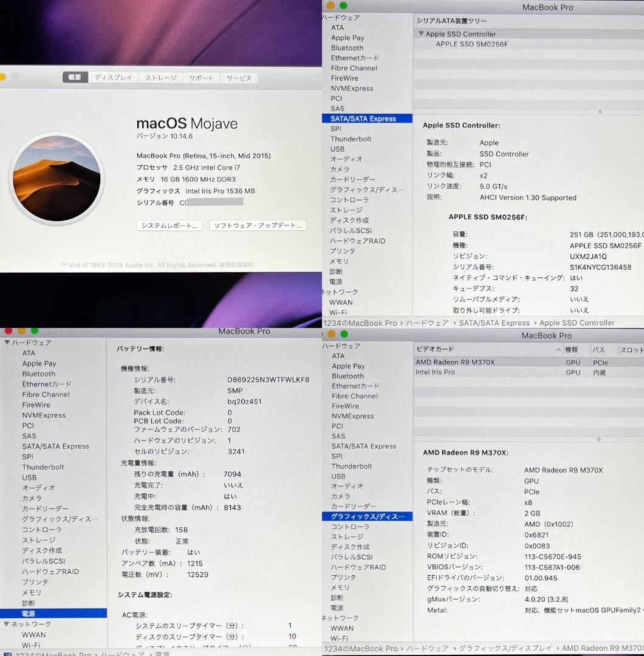
Task: Click the pane divider handle in the graphics report
Action: [x=599, y=439]
